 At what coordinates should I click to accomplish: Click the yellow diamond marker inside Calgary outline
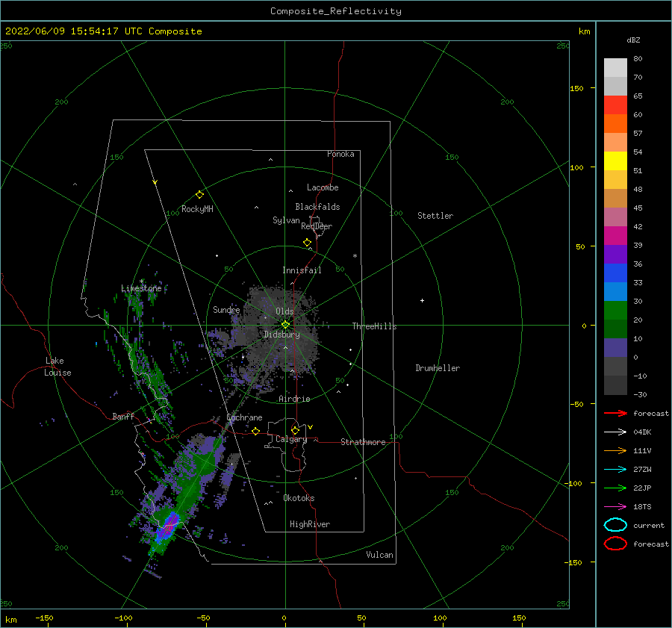[295, 430]
